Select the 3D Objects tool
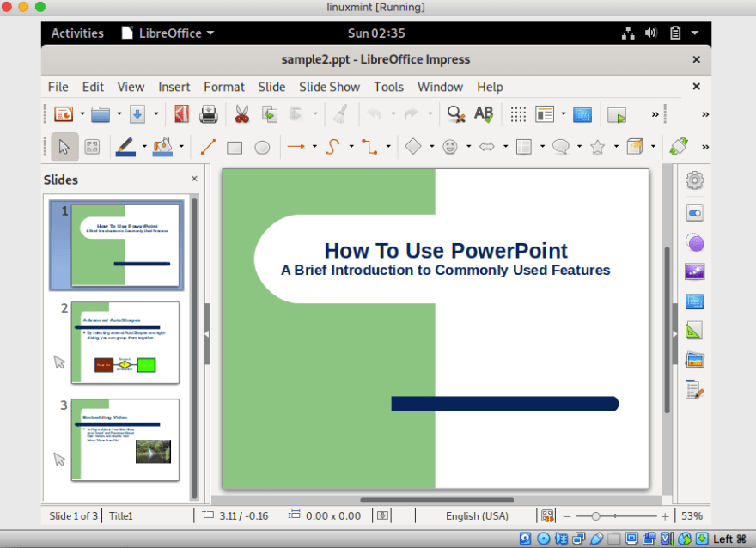Screen dimensions: 756x548 coord(635,147)
